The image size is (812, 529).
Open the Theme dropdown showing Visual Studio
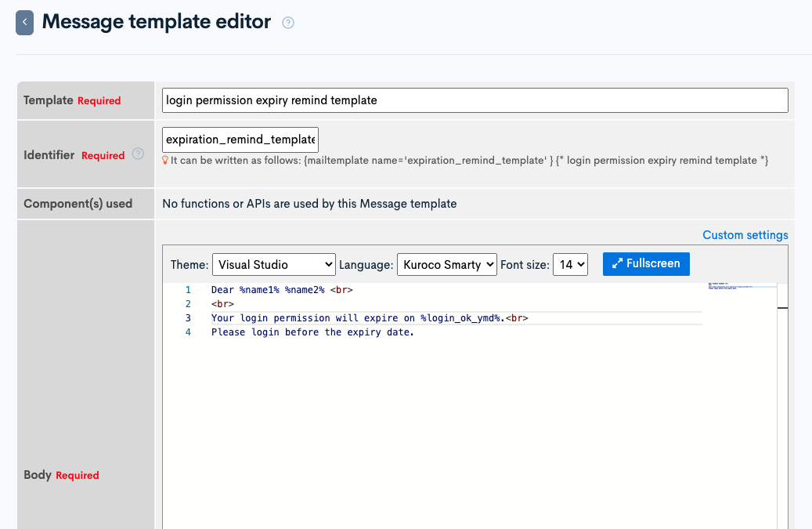(x=274, y=265)
